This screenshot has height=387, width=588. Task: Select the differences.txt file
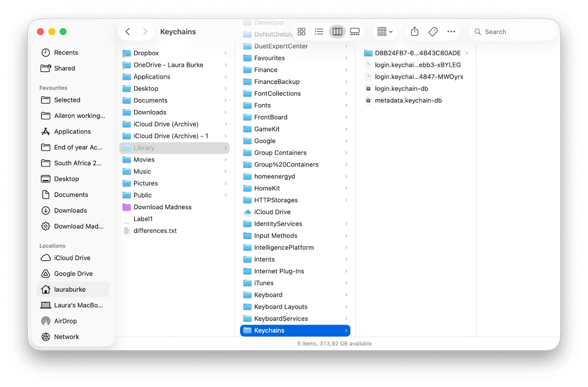click(155, 230)
